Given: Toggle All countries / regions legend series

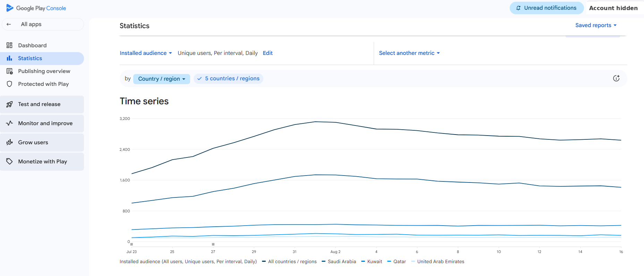Looking at the screenshot, I should [x=289, y=261].
